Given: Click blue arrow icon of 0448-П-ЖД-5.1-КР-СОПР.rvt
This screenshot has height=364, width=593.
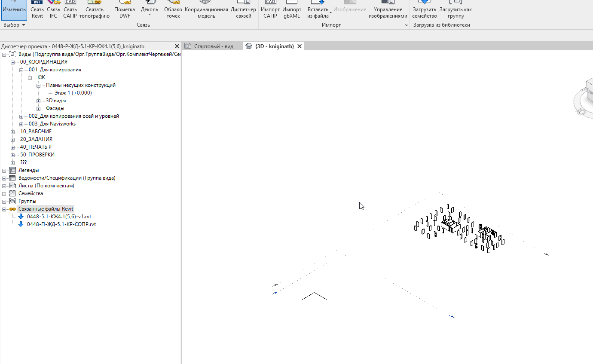Looking at the screenshot, I should (21, 224).
